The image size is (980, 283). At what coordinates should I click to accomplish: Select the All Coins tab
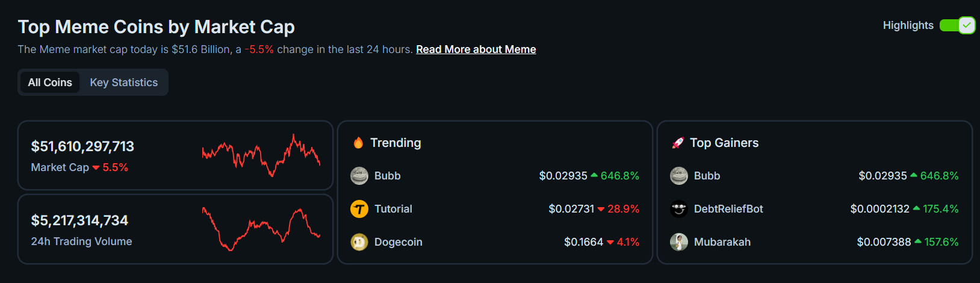(50, 82)
